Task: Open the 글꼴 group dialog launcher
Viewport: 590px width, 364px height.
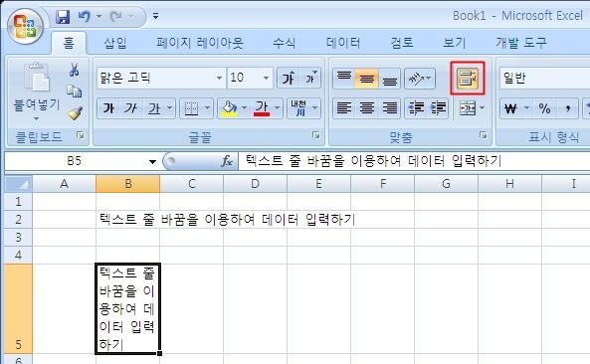Action: (316, 135)
